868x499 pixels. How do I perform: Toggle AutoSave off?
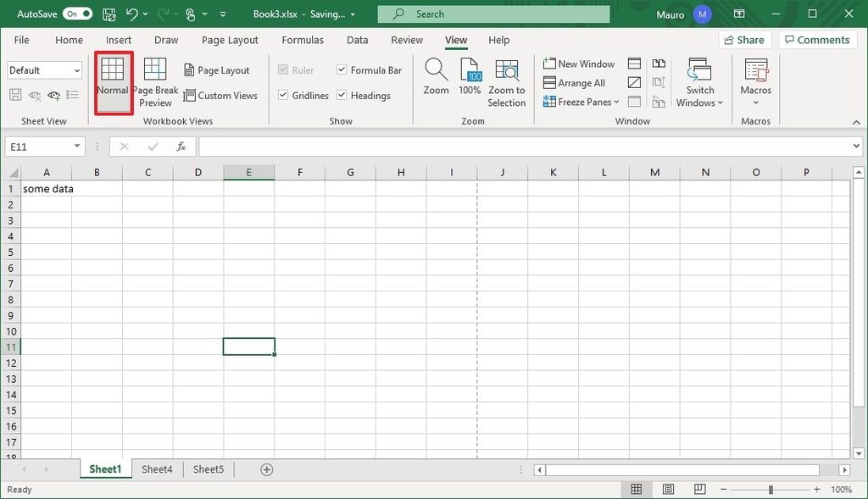click(75, 14)
